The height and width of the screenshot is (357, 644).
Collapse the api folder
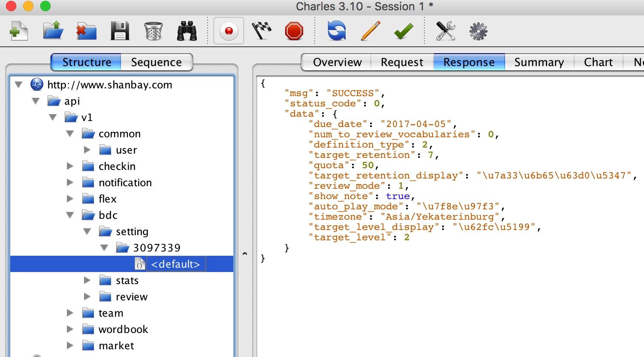click(36, 101)
